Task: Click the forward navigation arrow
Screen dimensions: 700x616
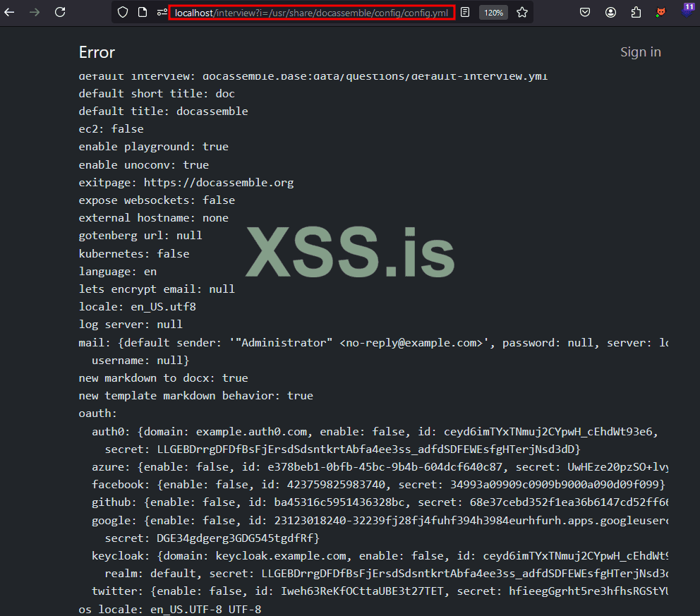Action: point(34,12)
